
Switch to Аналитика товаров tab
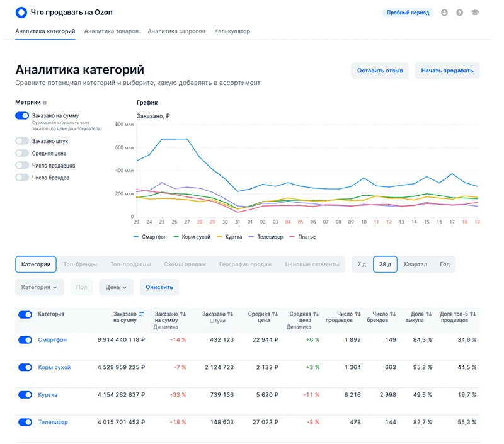pos(112,31)
